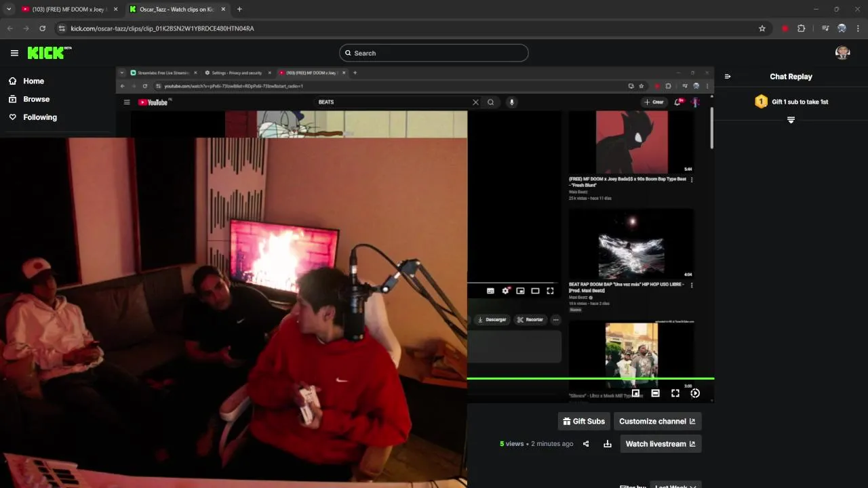
Task: Click the Chat Replay heading
Action: click(x=791, y=77)
